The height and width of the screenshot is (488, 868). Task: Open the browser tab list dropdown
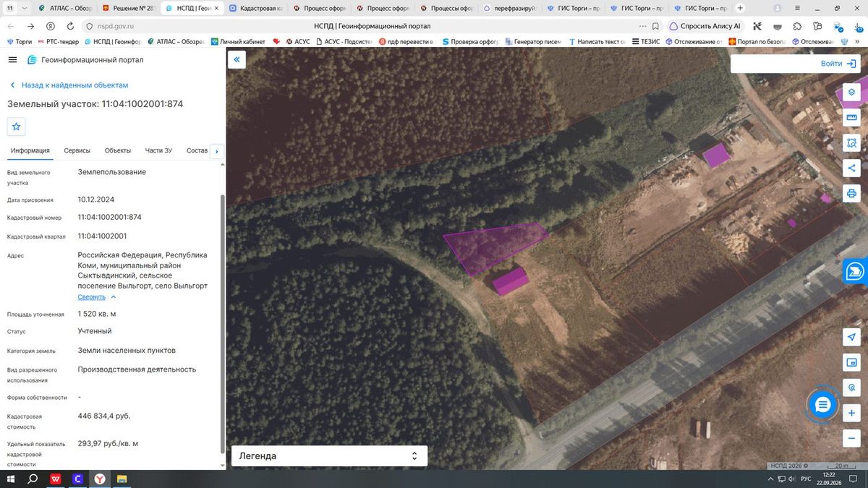coord(25,8)
